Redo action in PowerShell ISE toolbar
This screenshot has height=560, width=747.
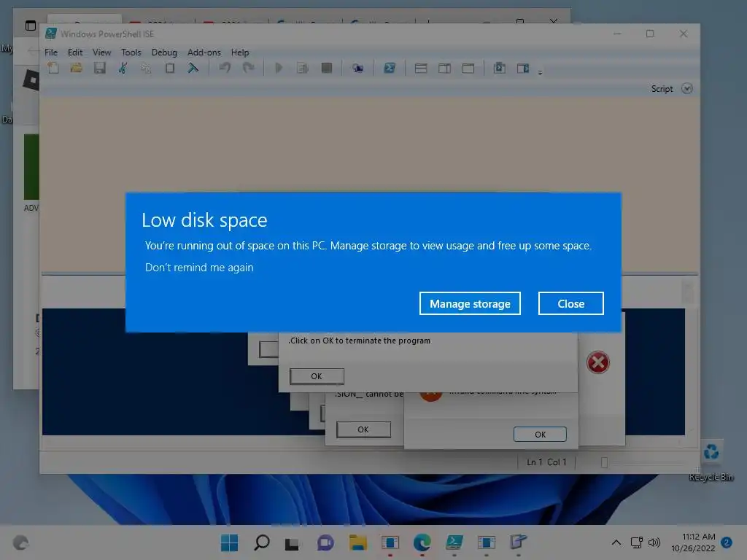point(248,68)
